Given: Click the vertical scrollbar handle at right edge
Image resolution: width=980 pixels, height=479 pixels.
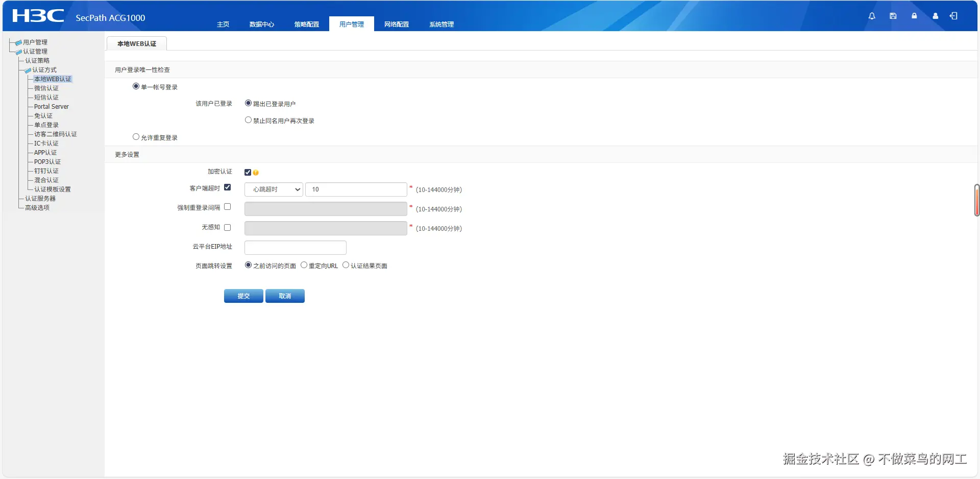Looking at the screenshot, I should click(977, 200).
